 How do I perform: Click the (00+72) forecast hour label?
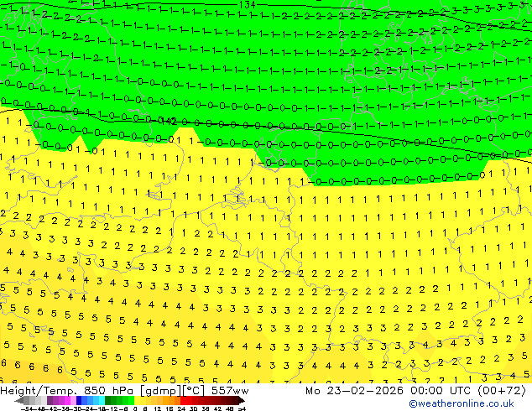(502, 391)
